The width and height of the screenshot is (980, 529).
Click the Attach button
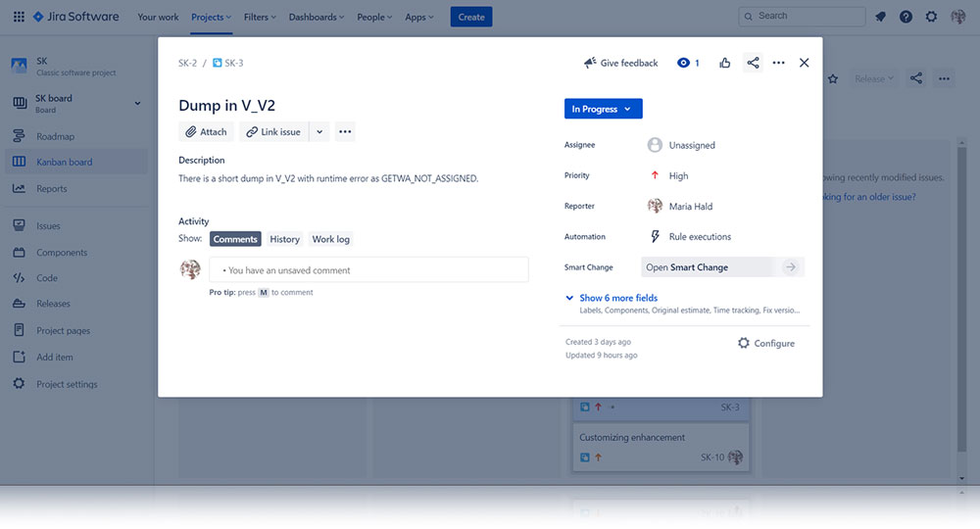coord(206,132)
